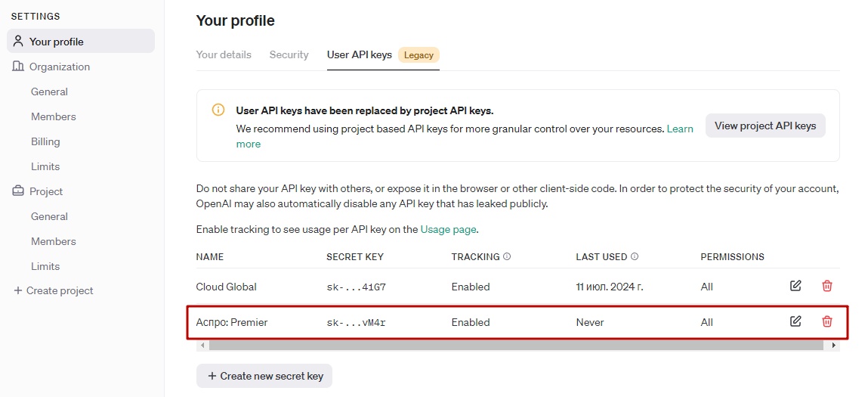Viewport: 868px width, 397px height.
Task: Click the red trash icon for Аспро: Premier
Action: [x=827, y=321]
